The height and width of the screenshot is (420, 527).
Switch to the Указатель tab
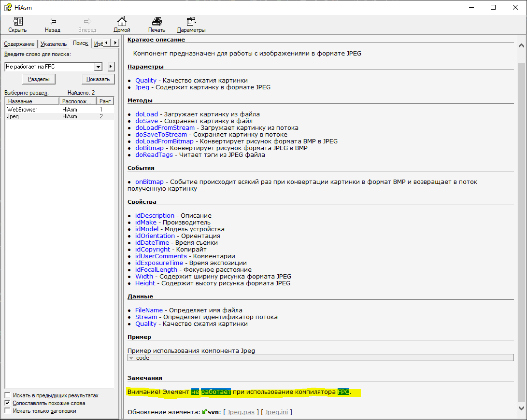click(x=54, y=43)
